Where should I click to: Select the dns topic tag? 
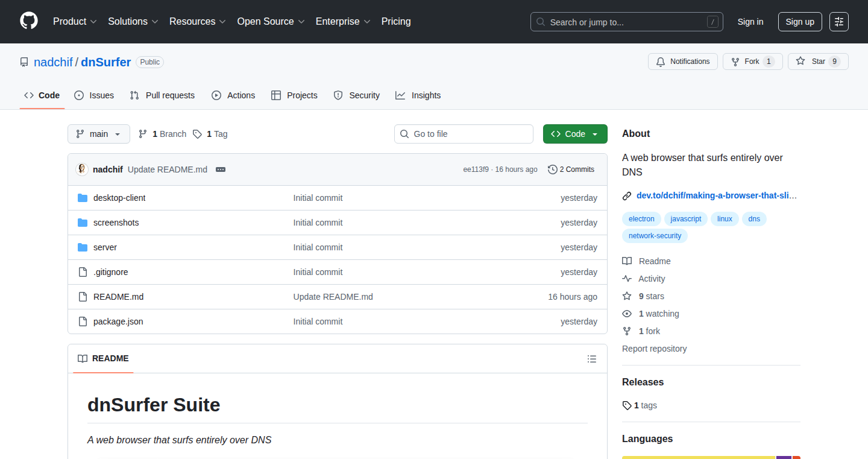point(754,219)
